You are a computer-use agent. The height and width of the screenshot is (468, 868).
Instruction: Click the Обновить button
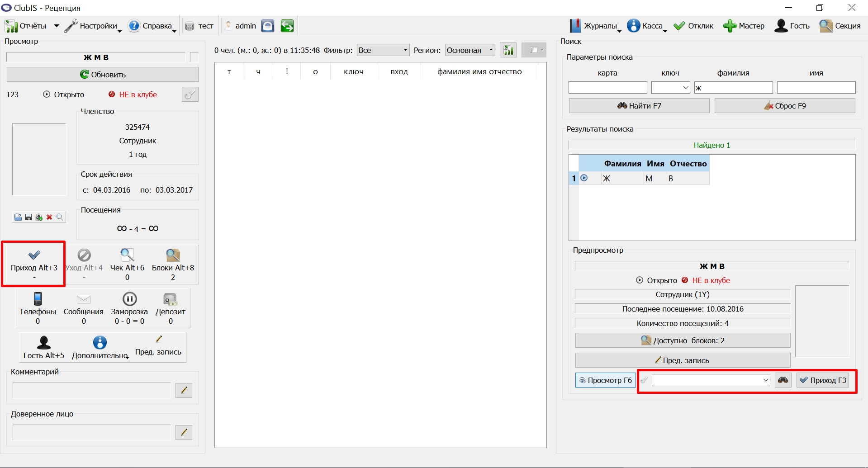tap(103, 75)
